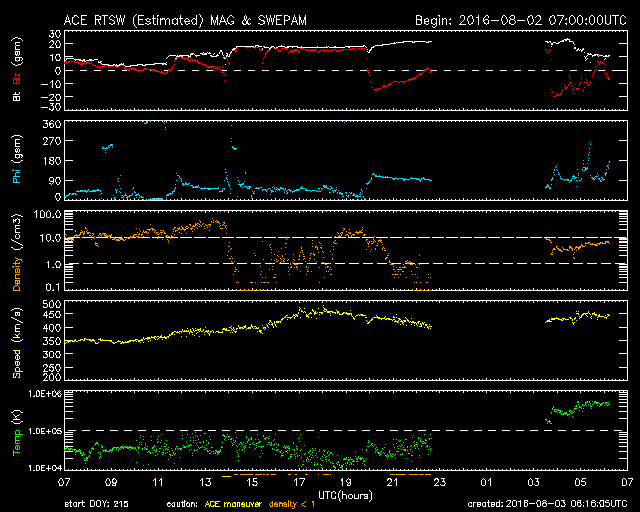Click the '23' hour label on time axis
The width and height of the screenshot is (640, 512).
click(440, 483)
